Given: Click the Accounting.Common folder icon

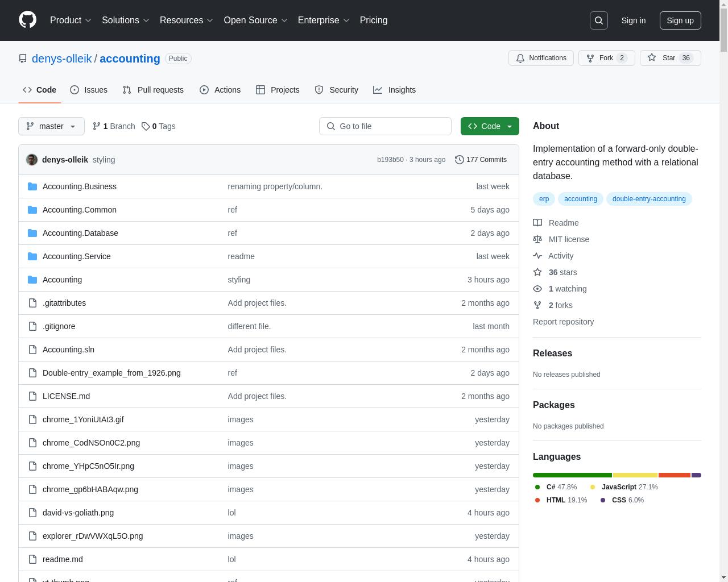Looking at the screenshot, I should click(x=32, y=210).
